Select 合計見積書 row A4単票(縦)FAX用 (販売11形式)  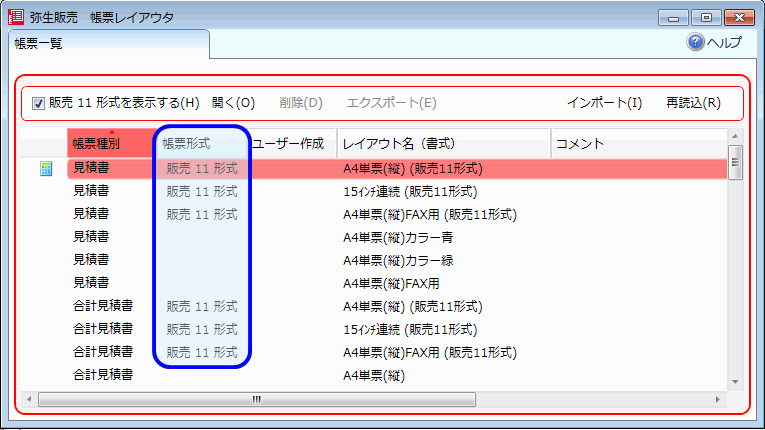point(397,352)
